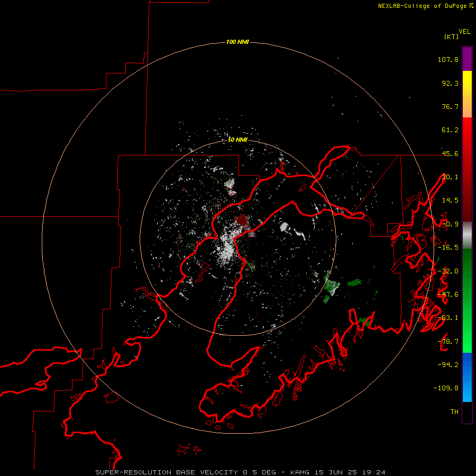476x476 pixels.
Task: Click the Super-Resolution Base Velocity caption
Action: click(240, 472)
